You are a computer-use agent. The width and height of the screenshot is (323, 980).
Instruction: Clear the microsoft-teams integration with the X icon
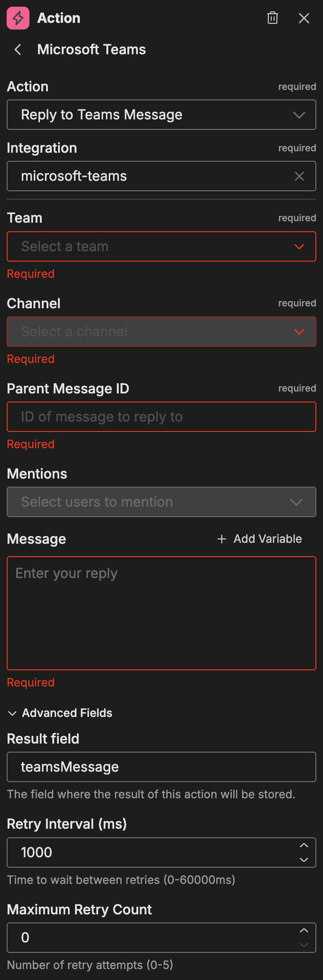(299, 176)
